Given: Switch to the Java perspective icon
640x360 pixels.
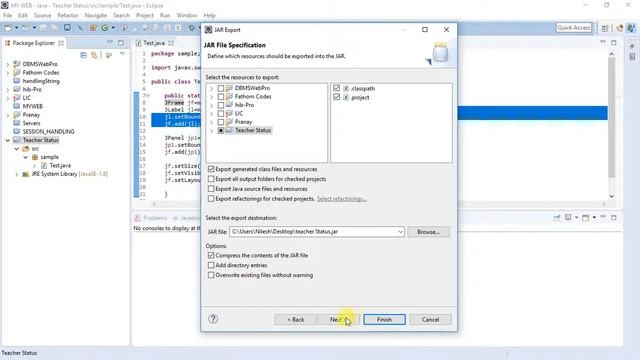Looking at the screenshot, I should pyautogui.click(x=631, y=28).
